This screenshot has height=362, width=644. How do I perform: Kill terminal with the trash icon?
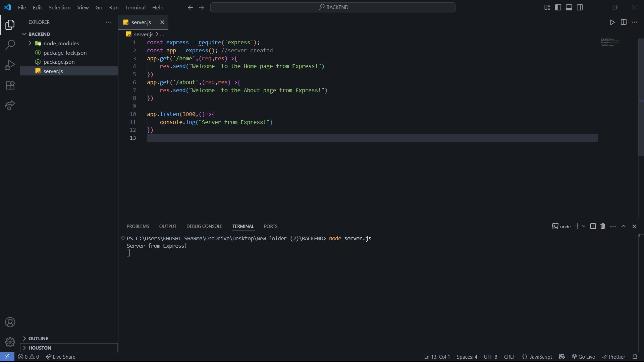(603, 226)
